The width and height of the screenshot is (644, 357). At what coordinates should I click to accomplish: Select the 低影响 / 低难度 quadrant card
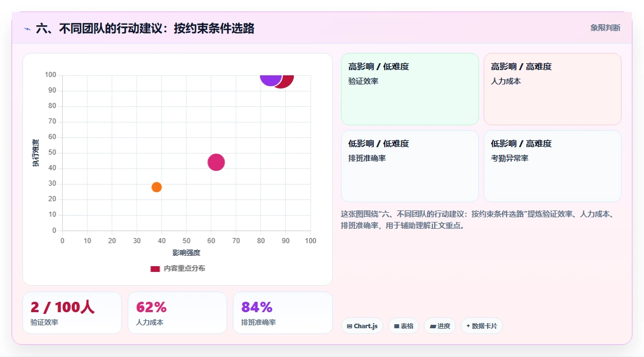point(410,166)
